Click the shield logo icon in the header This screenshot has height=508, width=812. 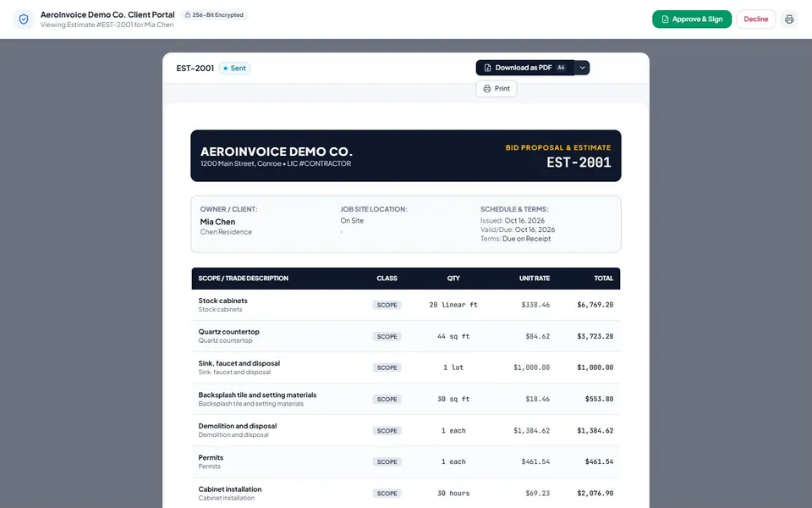24,19
